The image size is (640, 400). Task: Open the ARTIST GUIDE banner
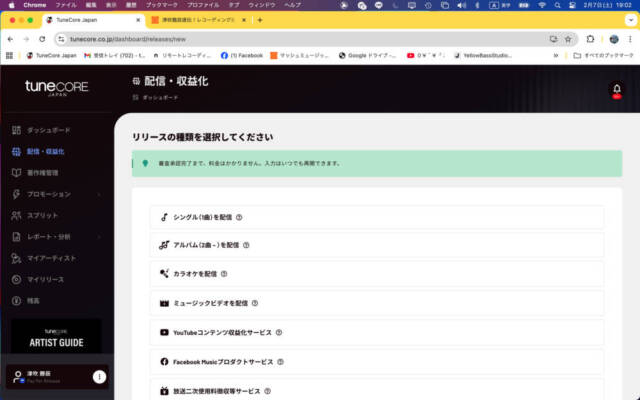coord(56,336)
